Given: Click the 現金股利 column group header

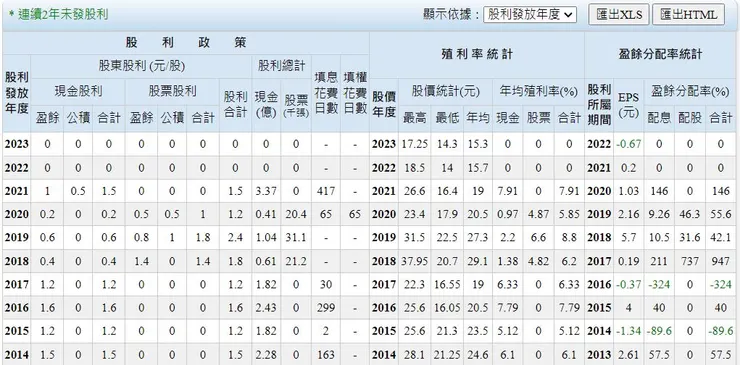Looking at the screenshot, I should (x=78, y=91).
